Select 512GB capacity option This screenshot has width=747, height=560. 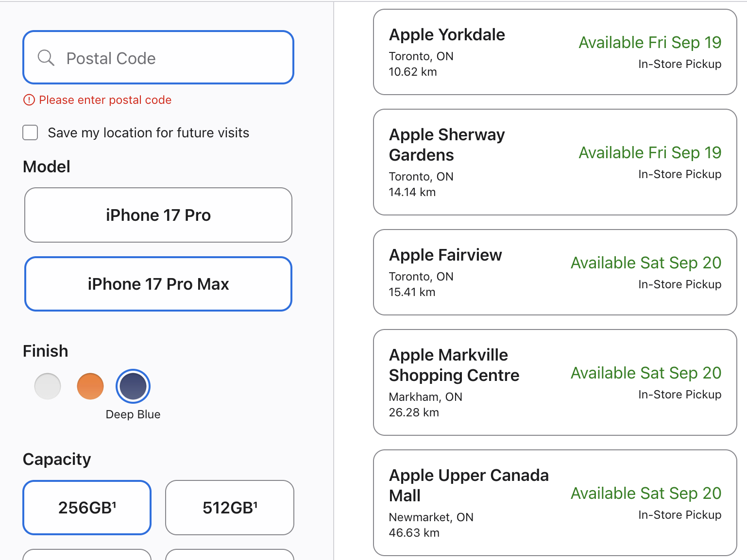[230, 508]
